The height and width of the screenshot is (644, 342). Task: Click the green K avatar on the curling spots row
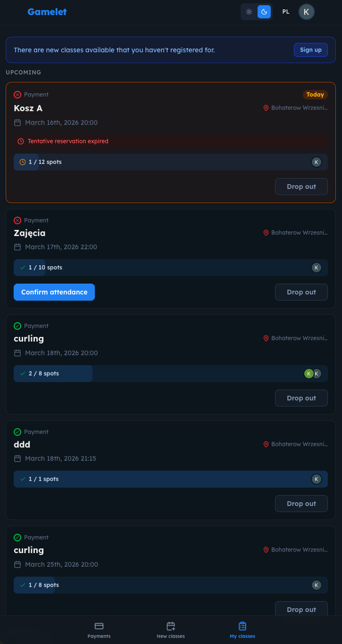tap(309, 373)
